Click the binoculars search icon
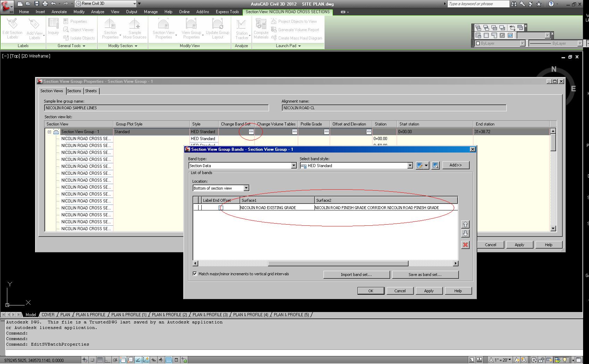The image size is (589, 364). (514, 4)
